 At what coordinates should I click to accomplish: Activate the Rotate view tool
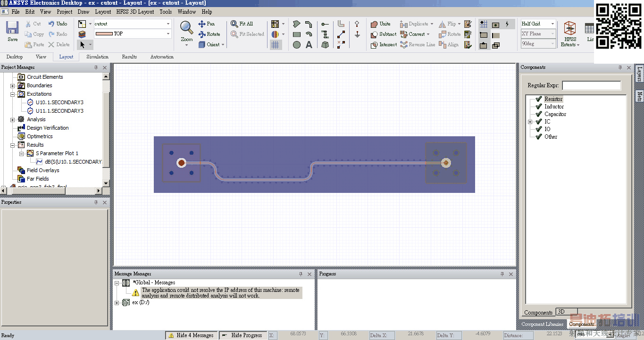click(x=209, y=34)
